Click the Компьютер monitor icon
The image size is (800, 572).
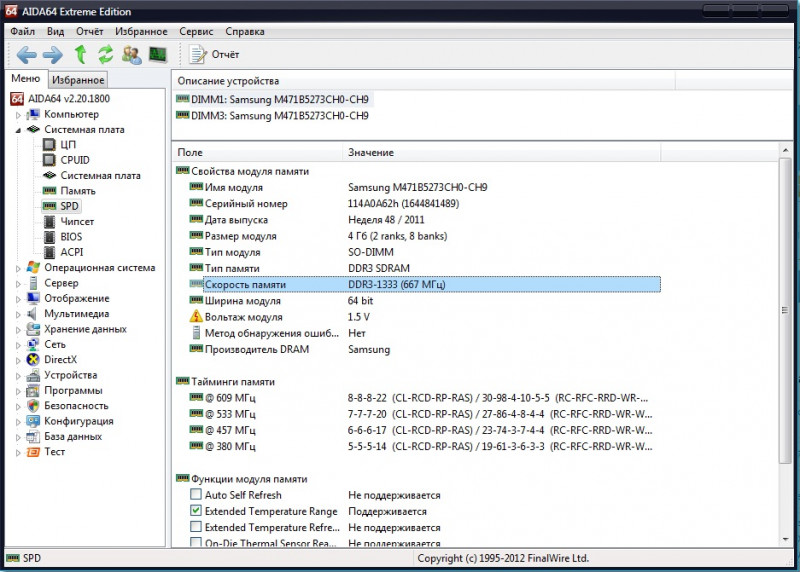[33, 114]
